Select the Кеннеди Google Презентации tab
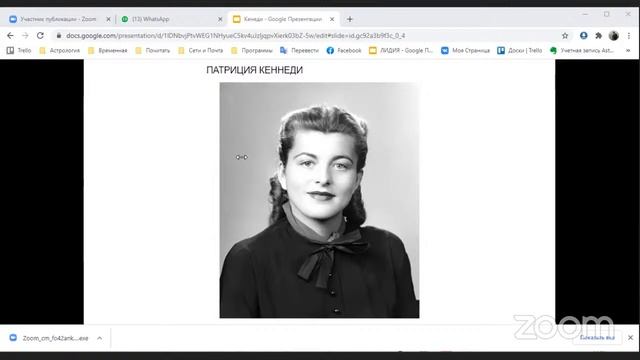The width and height of the screenshot is (640, 360). (283, 19)
